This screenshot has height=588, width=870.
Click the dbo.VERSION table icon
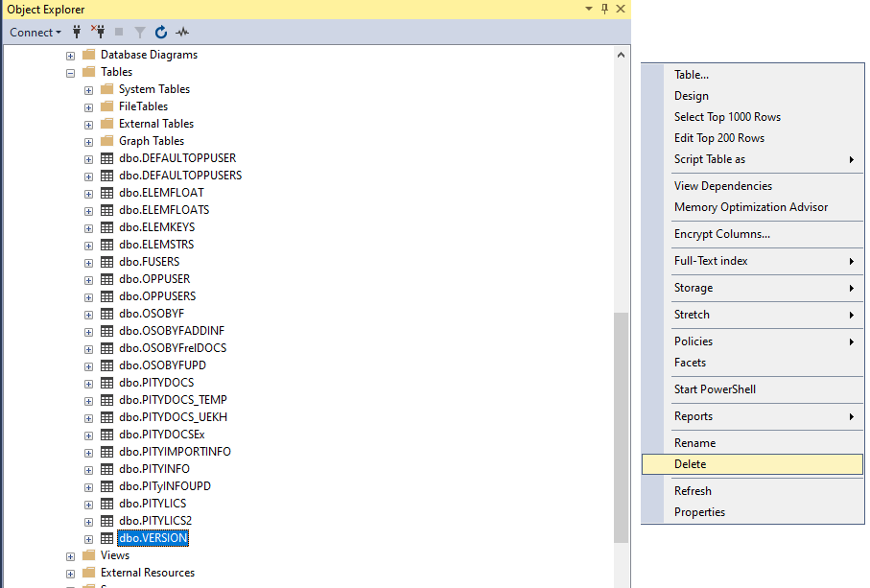(x=107, y=538)
